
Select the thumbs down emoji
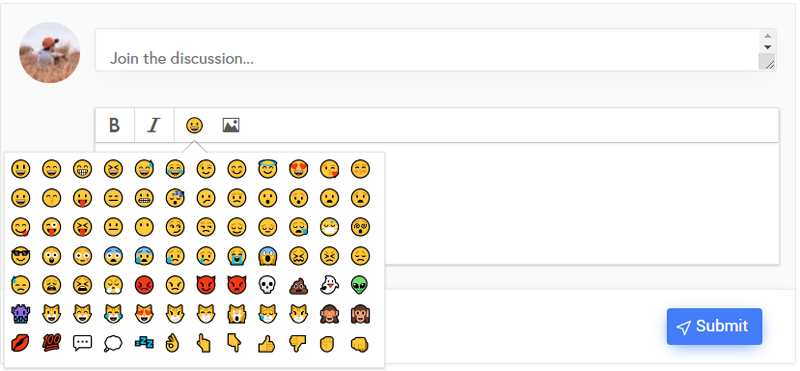point(298,343)
